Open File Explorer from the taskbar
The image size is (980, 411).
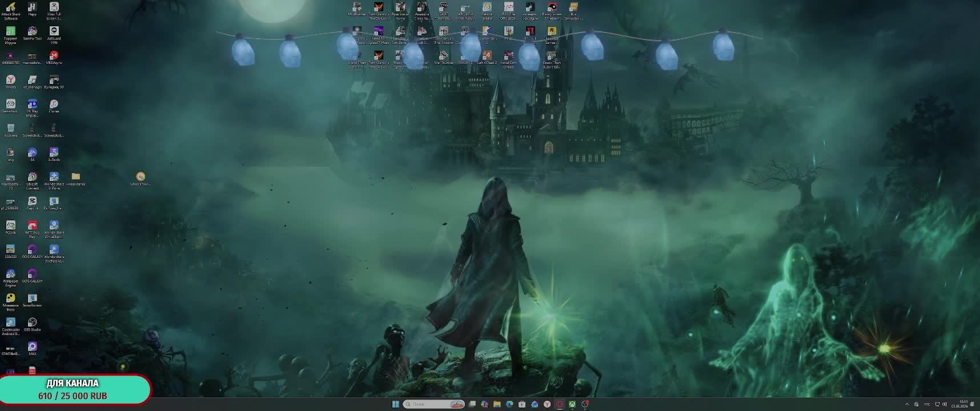pyautogui.click(x=497, y=404)
